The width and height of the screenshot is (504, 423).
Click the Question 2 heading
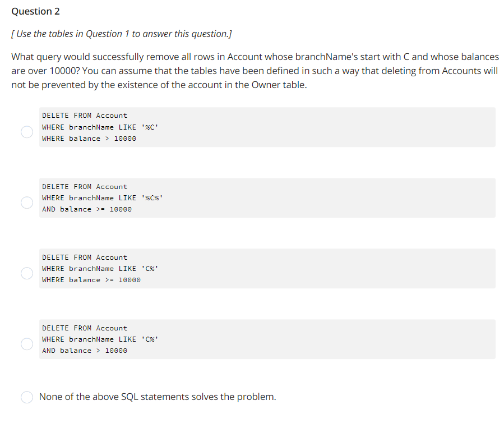tap(35, 11)
